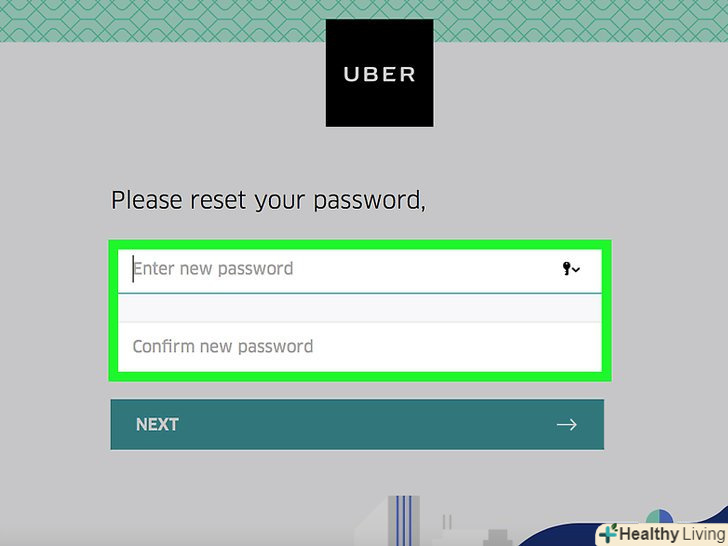Viewport: 728px width, 546px height.
Task: Click the blue-striped tower illustration
Action: [x=403, y=520]
